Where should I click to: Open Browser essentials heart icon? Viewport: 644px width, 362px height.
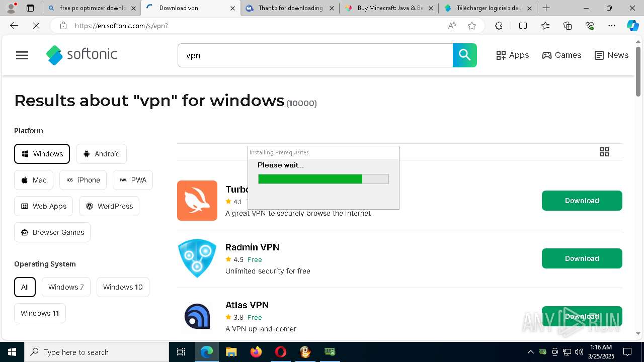590,26
